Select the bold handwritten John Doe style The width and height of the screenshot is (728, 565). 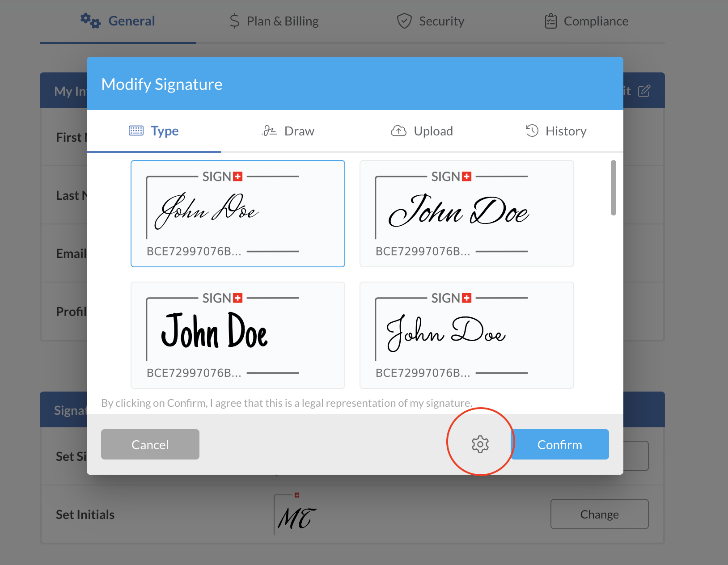[x=237, y=335]
